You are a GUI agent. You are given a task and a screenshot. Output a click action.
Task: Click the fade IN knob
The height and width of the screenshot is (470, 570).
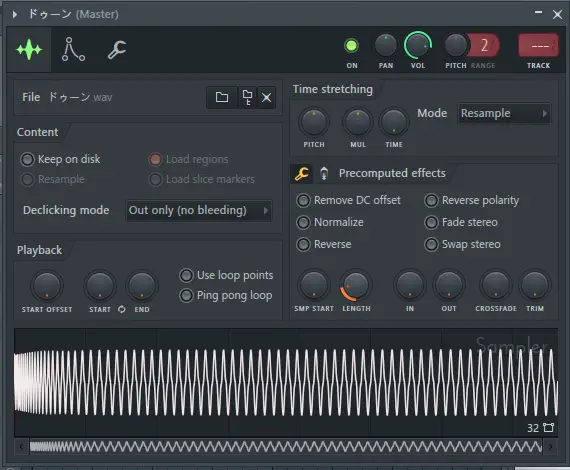tap(410, 285)
